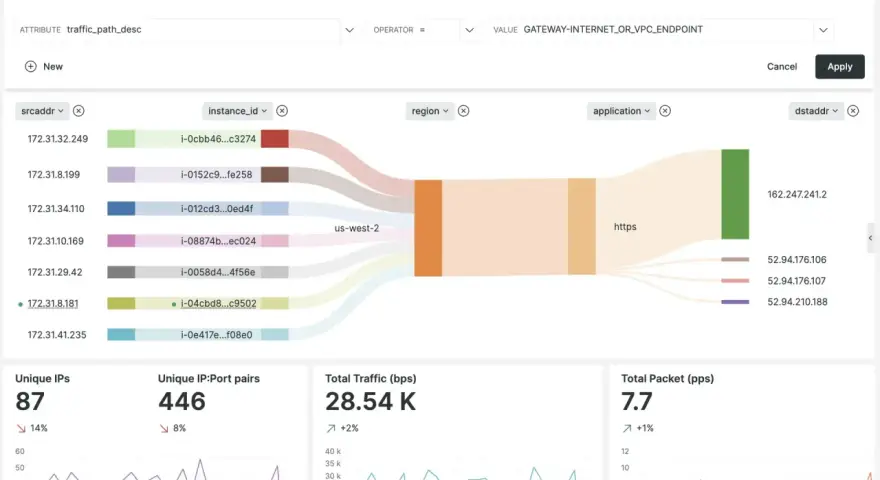Click destination address 52.94.176.106
Screen dimensions: 880x480
797,260
